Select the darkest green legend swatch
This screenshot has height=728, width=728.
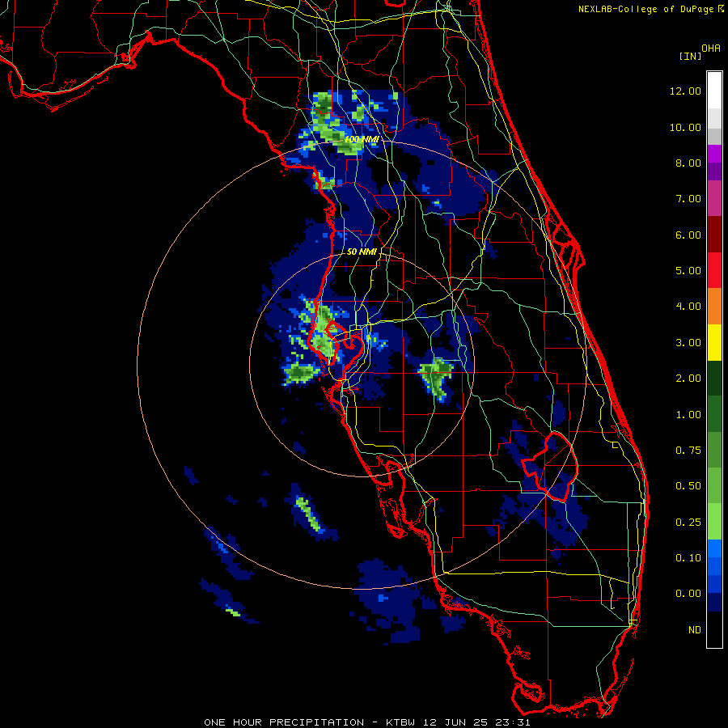pyautogui.click(x=714, y=378)
